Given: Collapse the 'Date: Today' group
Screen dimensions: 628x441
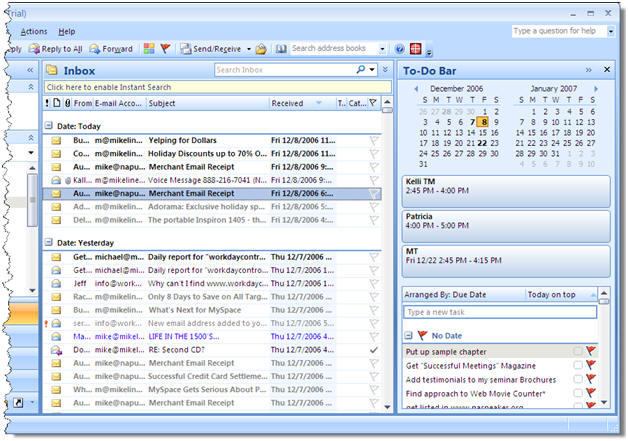Looking at the screenshot, I should [x=48, y=126].
